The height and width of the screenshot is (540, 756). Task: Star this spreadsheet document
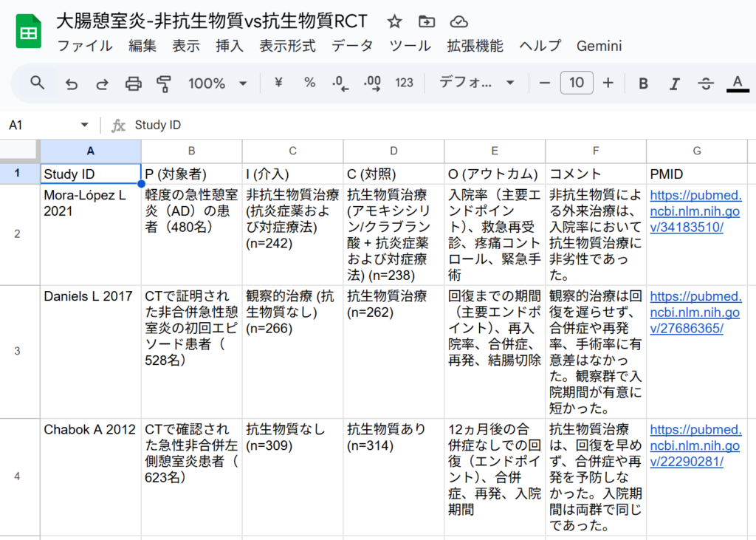pos(395,21)
